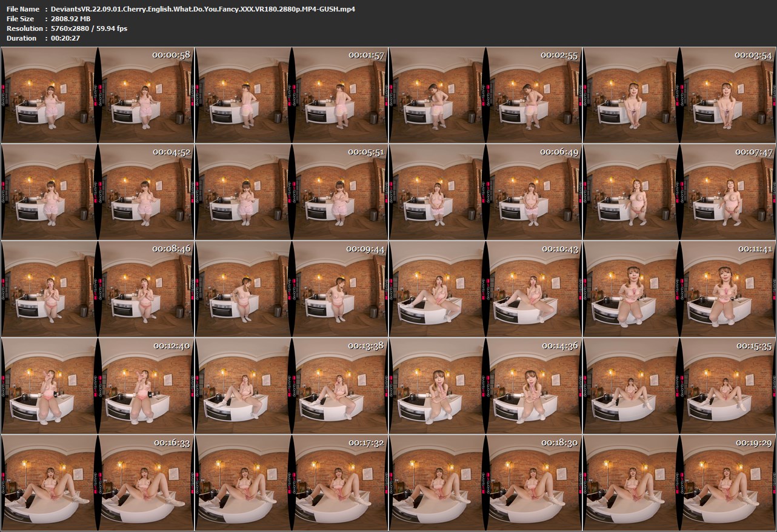The width and height of the screenshot is (777, 532).
Task: Select the frame stamped 00:08:46
Action: pyautogui.click(x=97, y=288)
